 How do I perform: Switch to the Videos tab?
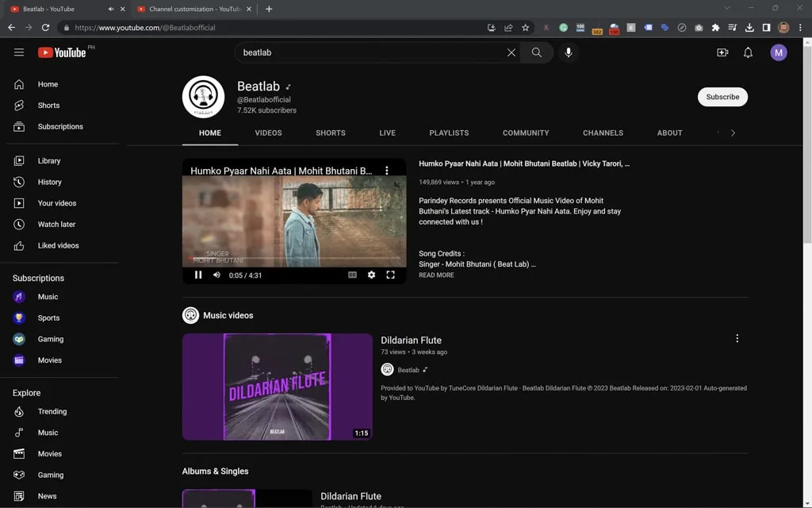(268, 133)
